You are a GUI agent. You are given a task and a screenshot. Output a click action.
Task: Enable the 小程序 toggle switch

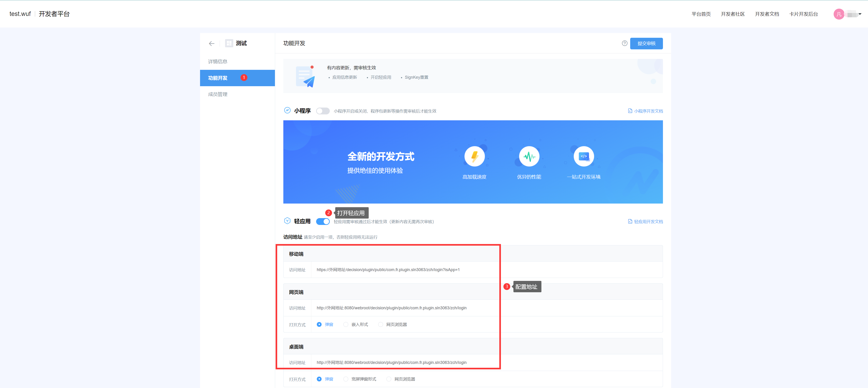click(x=323, y=111)
